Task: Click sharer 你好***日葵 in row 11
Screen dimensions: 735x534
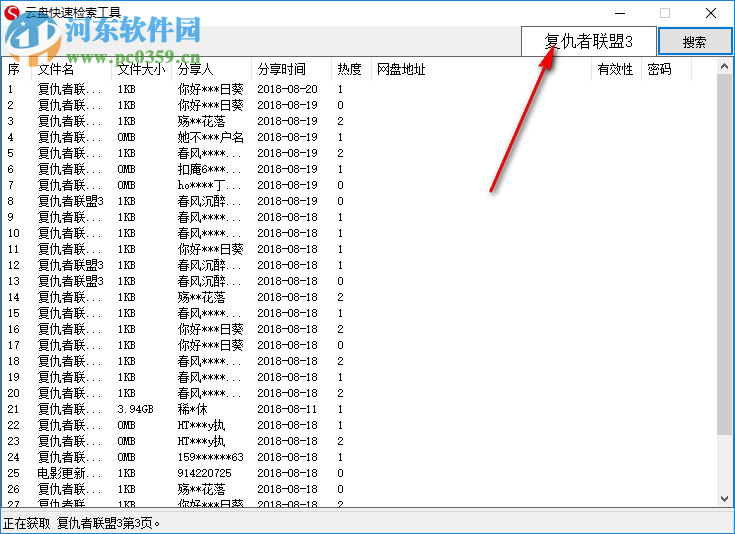Action: pos(210,249)
